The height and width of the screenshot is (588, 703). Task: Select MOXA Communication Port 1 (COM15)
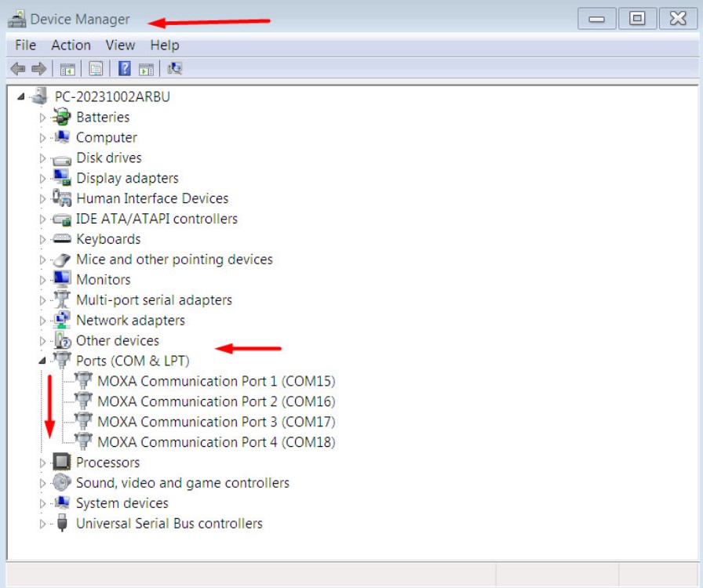(x=216, y=381)
